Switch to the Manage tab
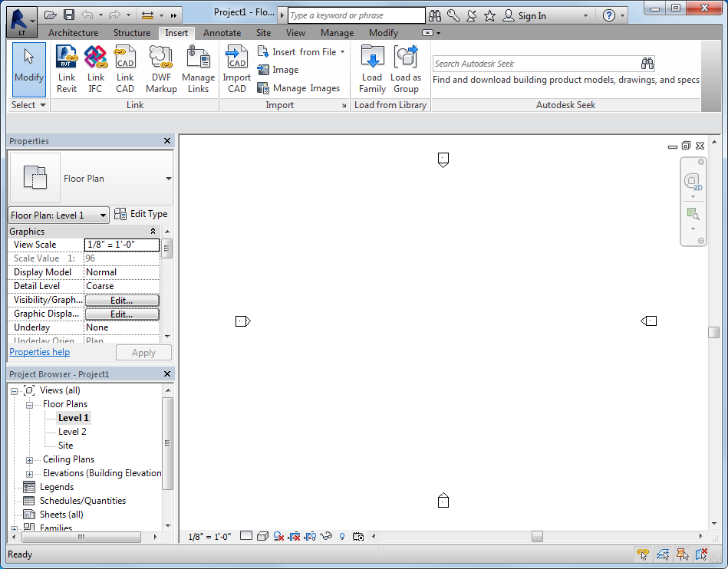 tap(337, 33)
